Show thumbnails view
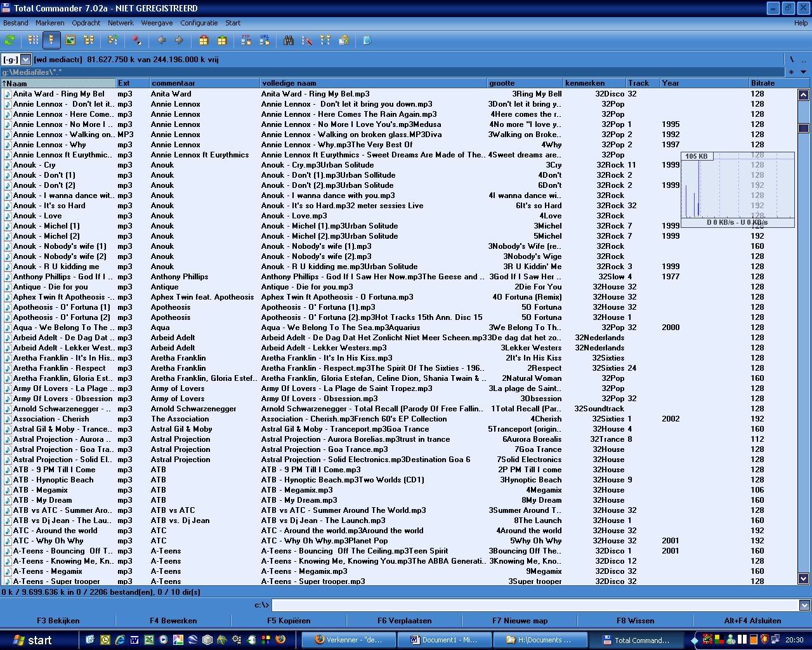The image size is (812, 650). pos(70,40)
